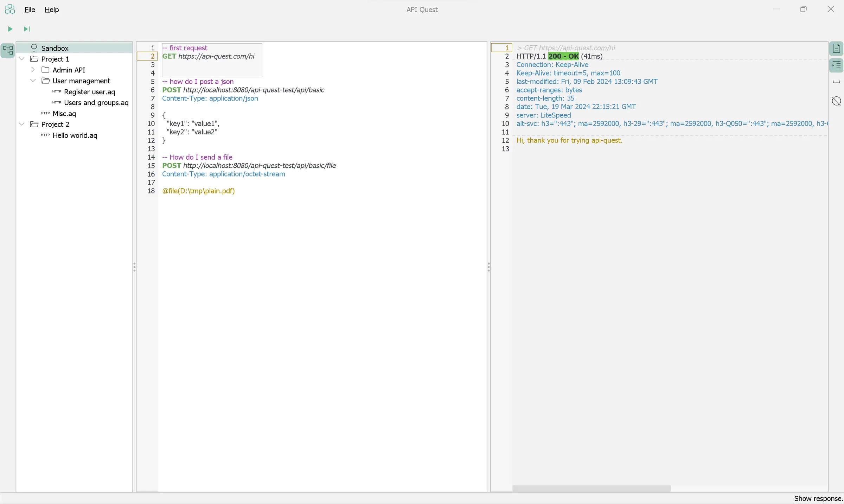Open the Help menu

[52, 9]
